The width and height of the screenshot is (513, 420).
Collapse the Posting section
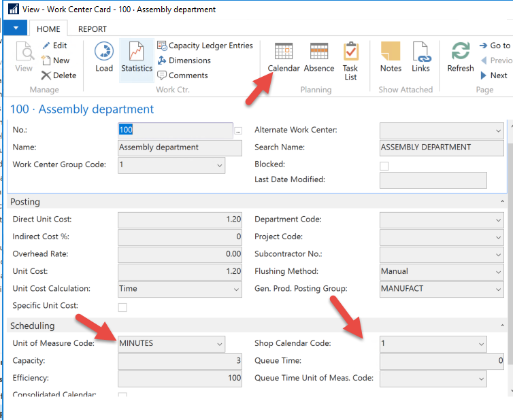tap(502, 202)
